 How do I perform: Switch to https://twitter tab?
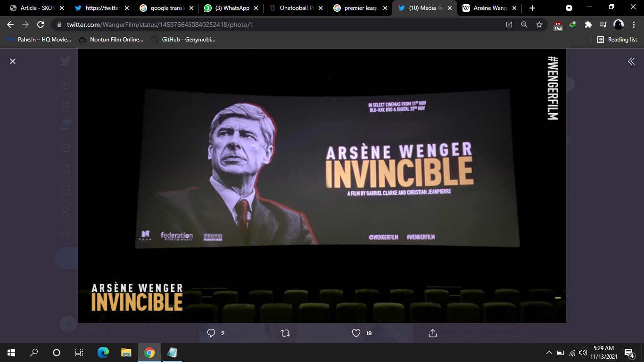click(101, 8)
